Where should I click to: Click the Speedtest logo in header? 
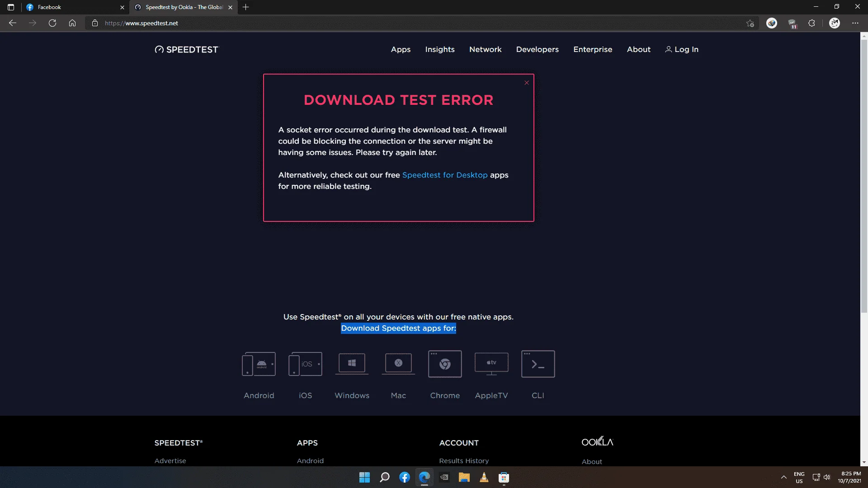[186, 50]
